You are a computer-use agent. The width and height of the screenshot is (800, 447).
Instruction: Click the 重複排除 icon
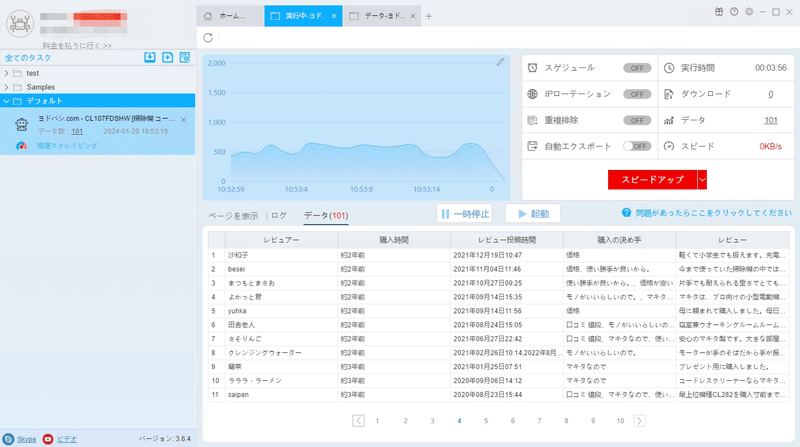[532, 120]
